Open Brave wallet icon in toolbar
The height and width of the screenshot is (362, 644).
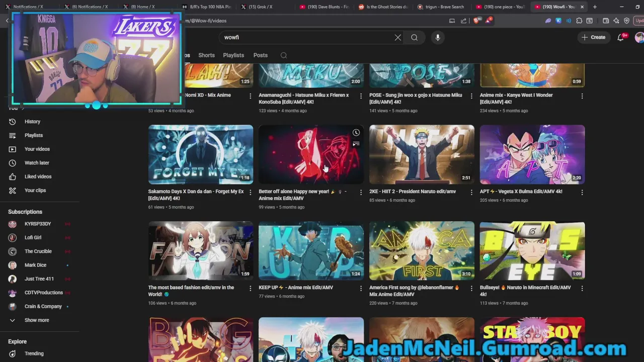(x=606, y=21)
